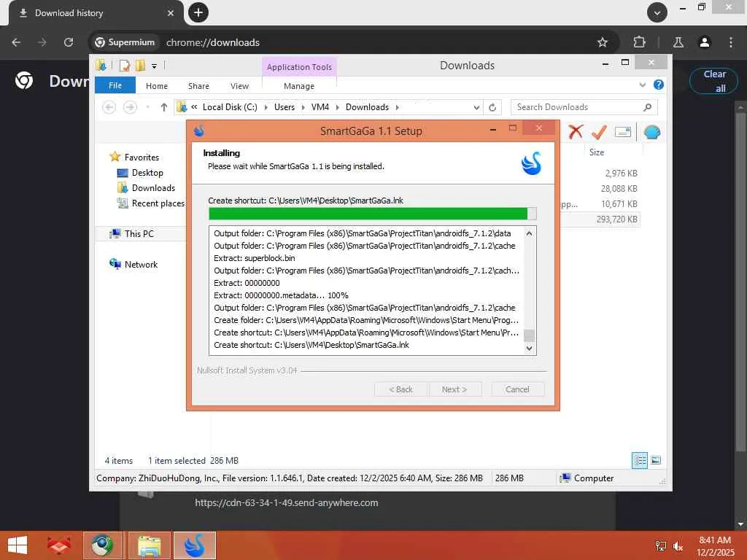The image size is (747, 560).
Task: Bookmark this page with the star icon
Action: (602, 42)
